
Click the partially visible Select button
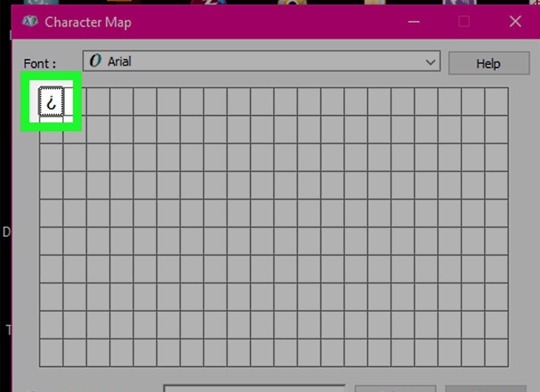coord(395,389)
